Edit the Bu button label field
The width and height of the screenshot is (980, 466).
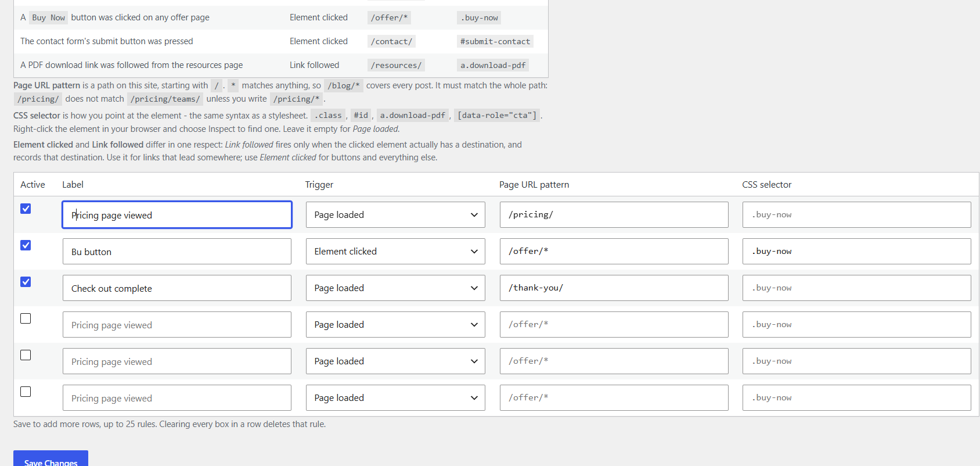pyautogui.click(x=177, y=252)
